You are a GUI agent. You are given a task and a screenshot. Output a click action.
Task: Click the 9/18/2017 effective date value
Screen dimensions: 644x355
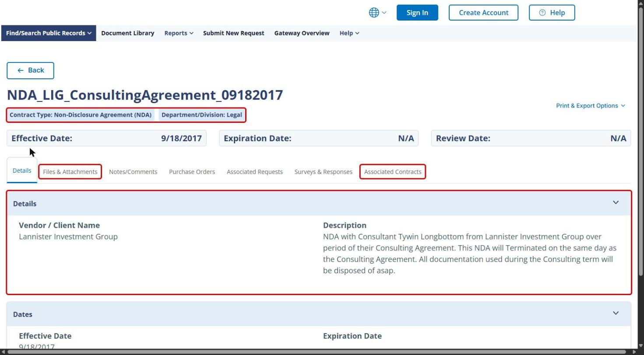point(181,138)
